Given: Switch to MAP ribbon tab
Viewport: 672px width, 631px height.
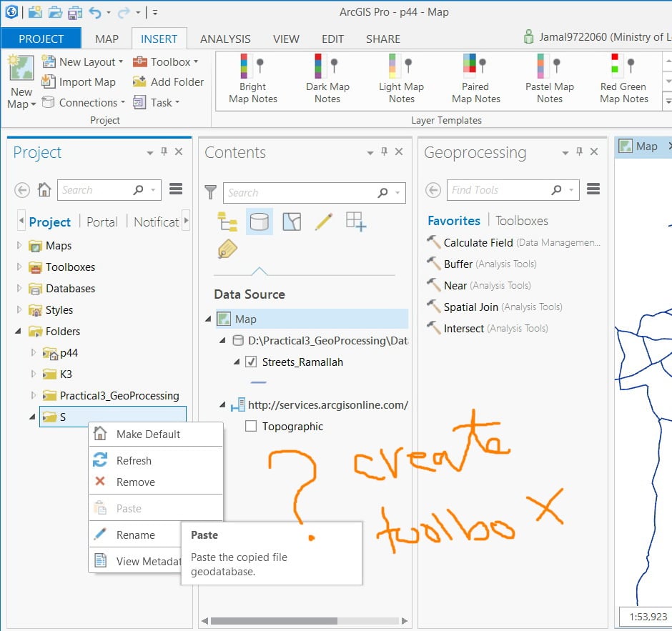Looking at the screenshot, I should pos(107,39).
